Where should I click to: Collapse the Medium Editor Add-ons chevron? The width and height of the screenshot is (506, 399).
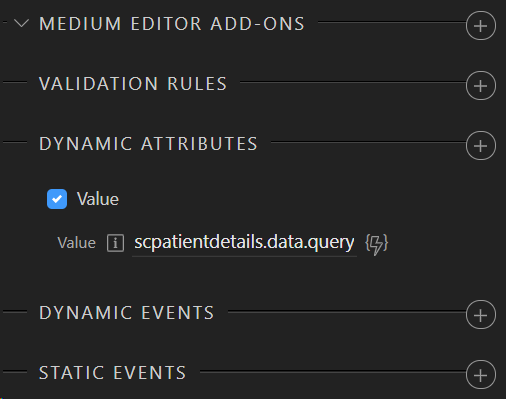click(21, 23)
